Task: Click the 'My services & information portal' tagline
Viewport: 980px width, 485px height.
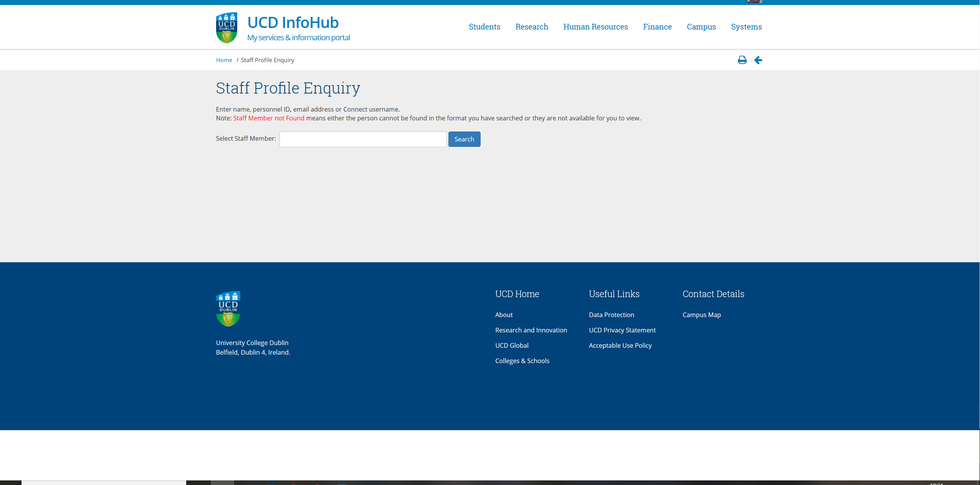Action: pyautogui.click(x=298, y=38)
